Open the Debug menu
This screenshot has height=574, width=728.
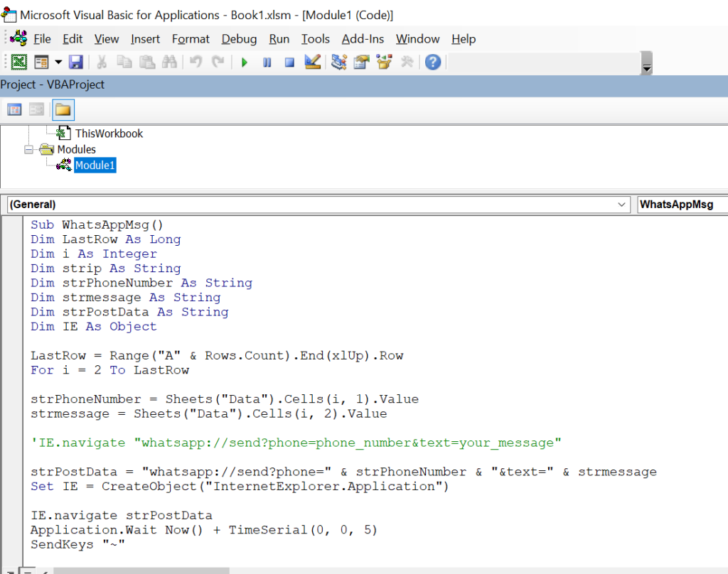point(239,39)
